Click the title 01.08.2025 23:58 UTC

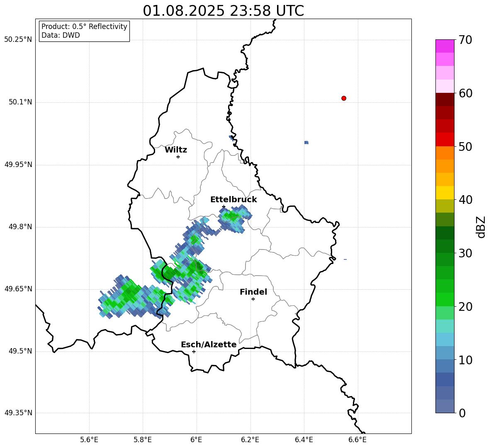pyautogui.click(x=223, y=11)
